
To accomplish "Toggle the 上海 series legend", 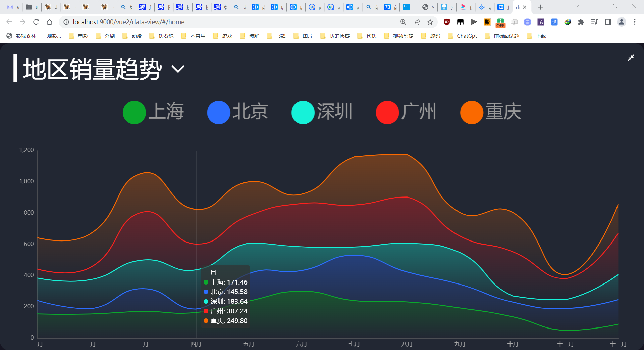I will tap(154, 112).
